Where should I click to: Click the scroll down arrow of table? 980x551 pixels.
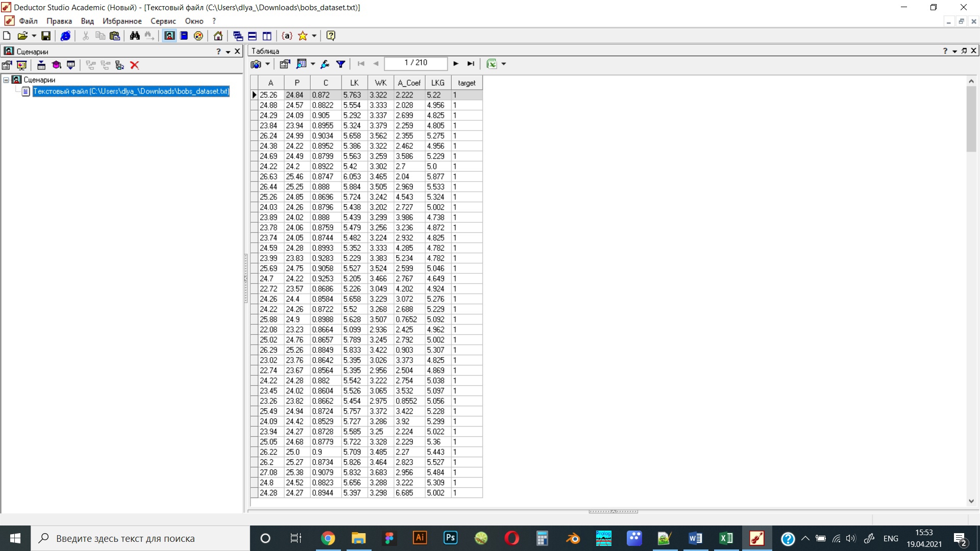(971, 502)
